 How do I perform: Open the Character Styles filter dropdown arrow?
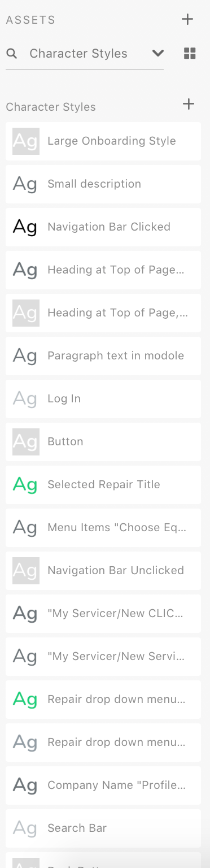tap(158, 54)
